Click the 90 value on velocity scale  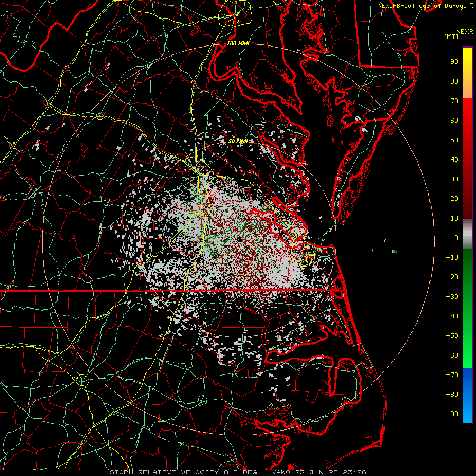454,62
